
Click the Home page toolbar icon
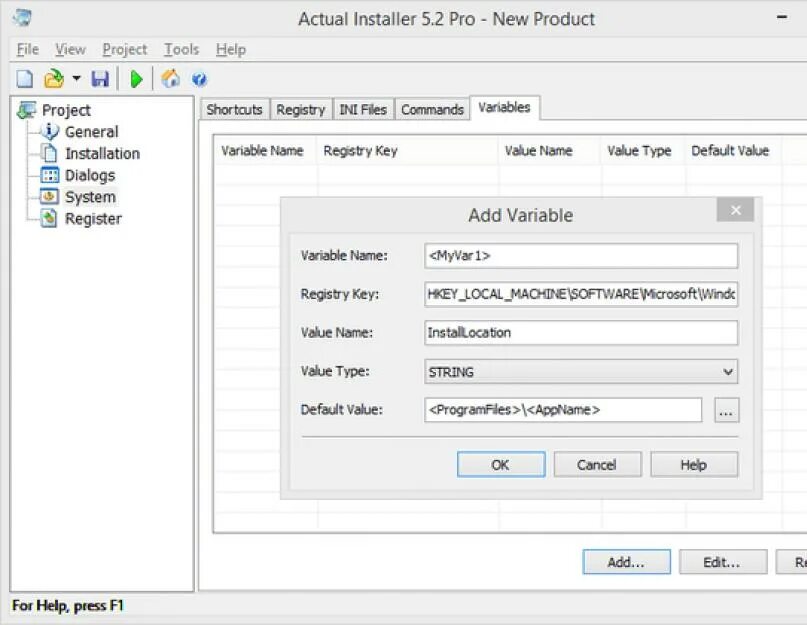pos(170,79)
